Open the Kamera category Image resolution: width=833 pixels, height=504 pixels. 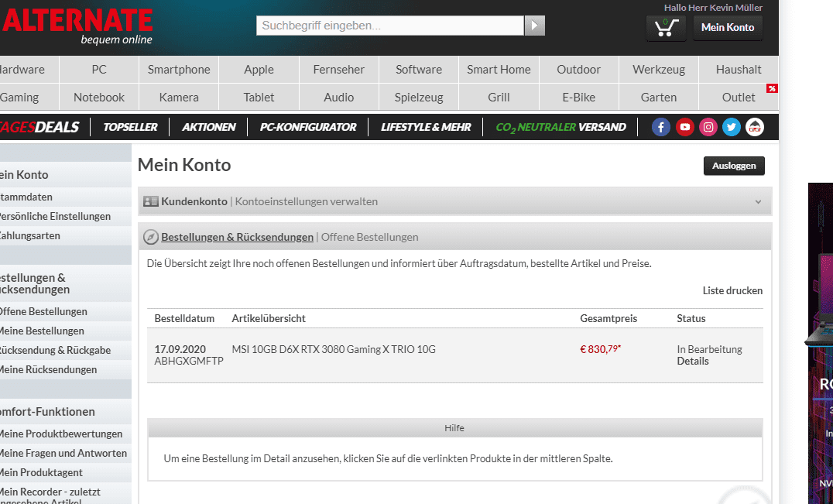(x=179, y=98)
